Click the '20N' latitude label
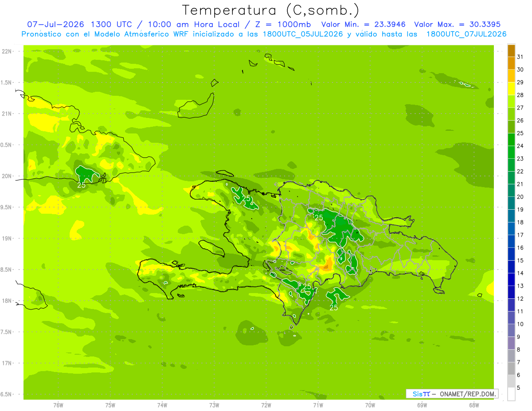Screen dimensions: 532x411 [x=8, y=176]
